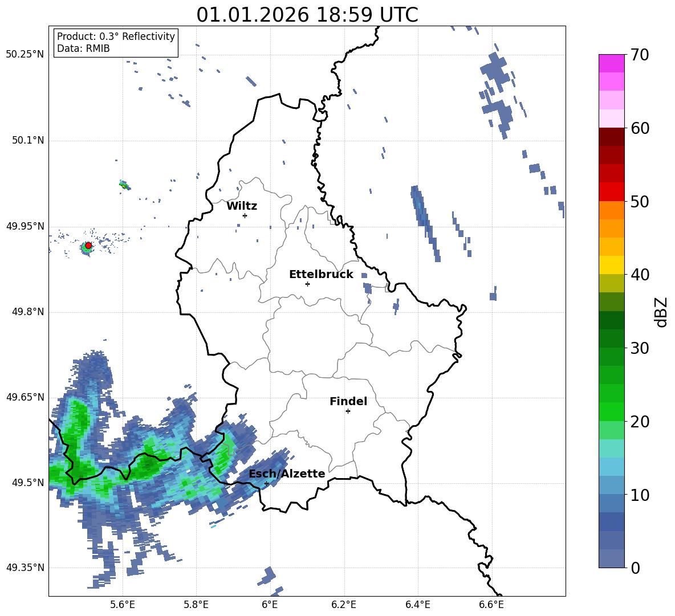
Task: Click the 49.65°N latitude tick label
Action: click(25, 397)
